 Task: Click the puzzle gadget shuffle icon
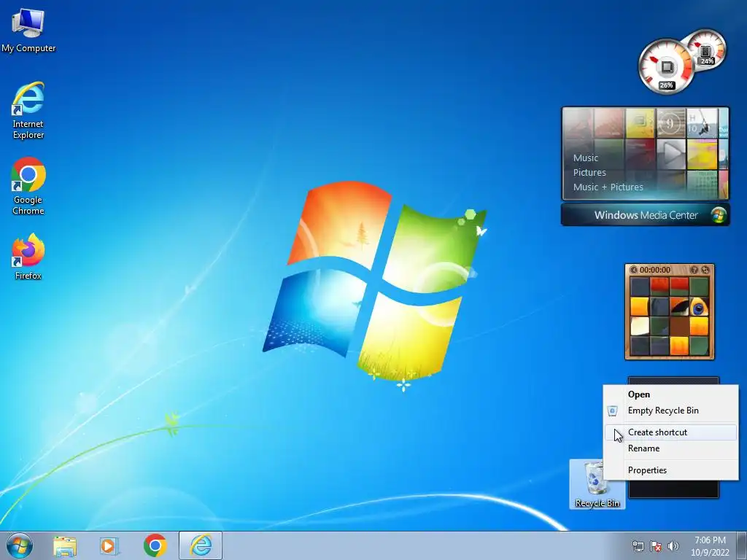705,270
